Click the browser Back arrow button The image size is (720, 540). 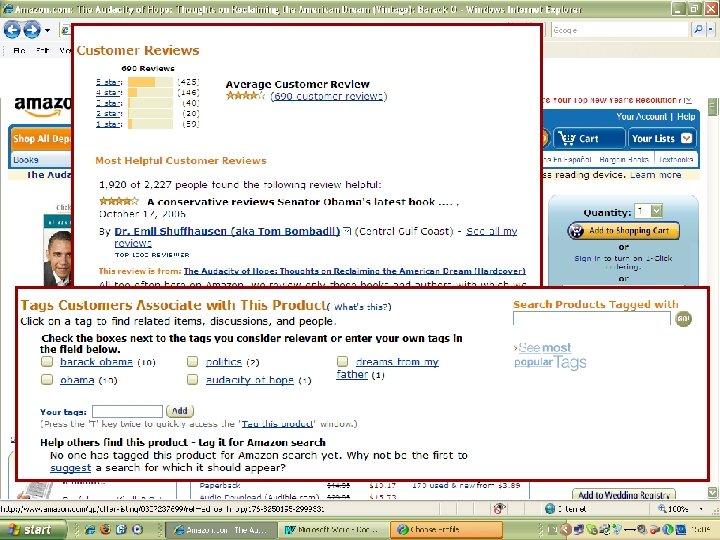(x=12, y=30)
